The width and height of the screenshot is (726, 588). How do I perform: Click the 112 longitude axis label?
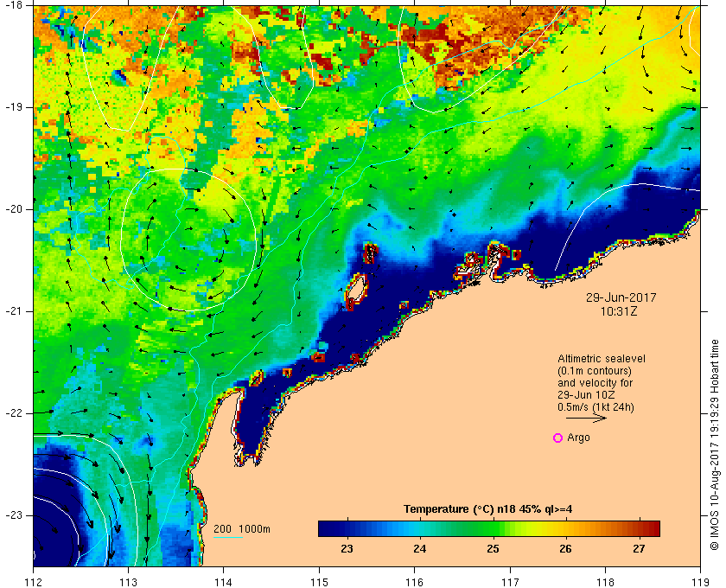34,581
